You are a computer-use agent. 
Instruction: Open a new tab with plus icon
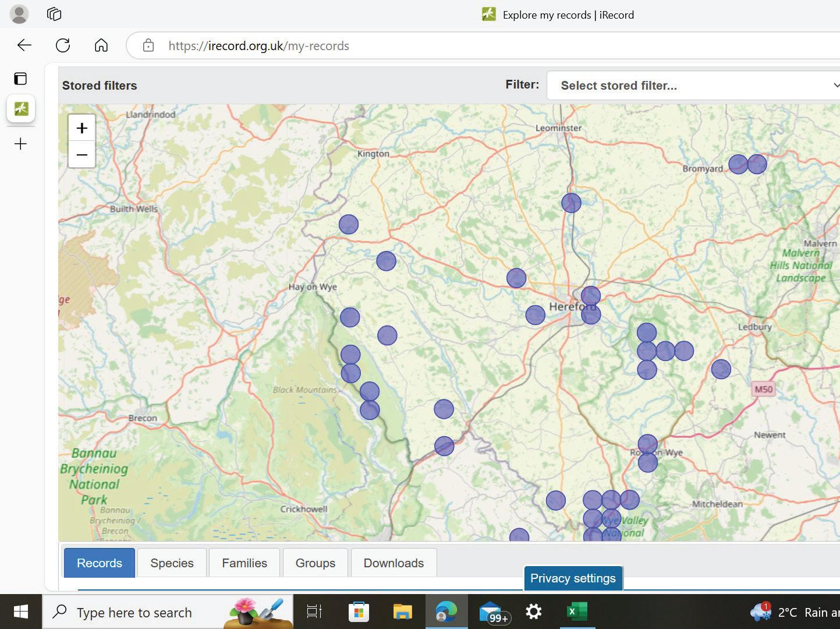point(20,144)
